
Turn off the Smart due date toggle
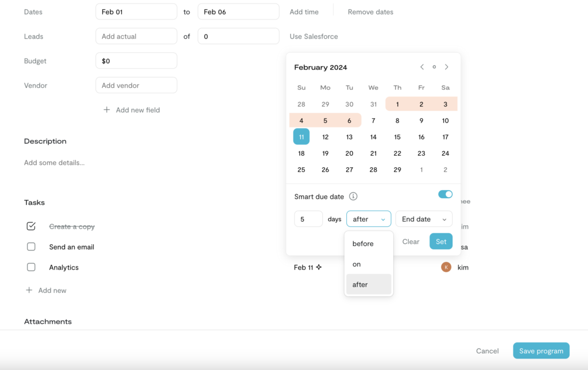[x=445, y=194]
